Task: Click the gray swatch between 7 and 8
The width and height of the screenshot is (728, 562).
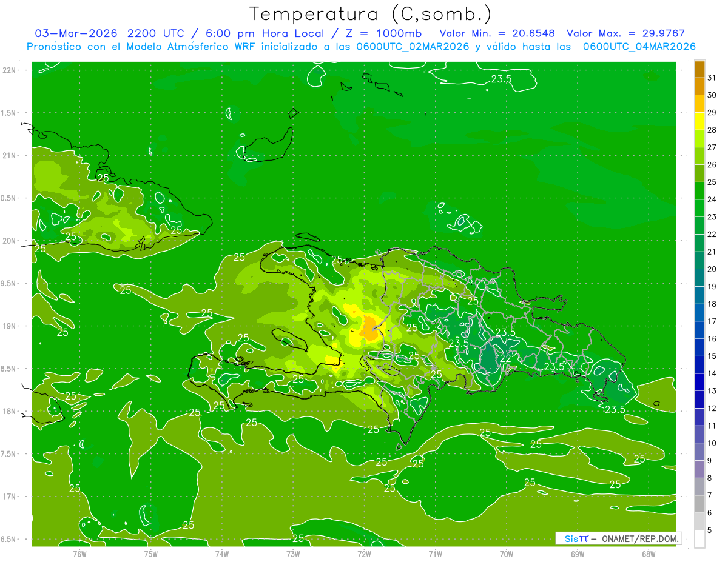Action: pos(699,486)
